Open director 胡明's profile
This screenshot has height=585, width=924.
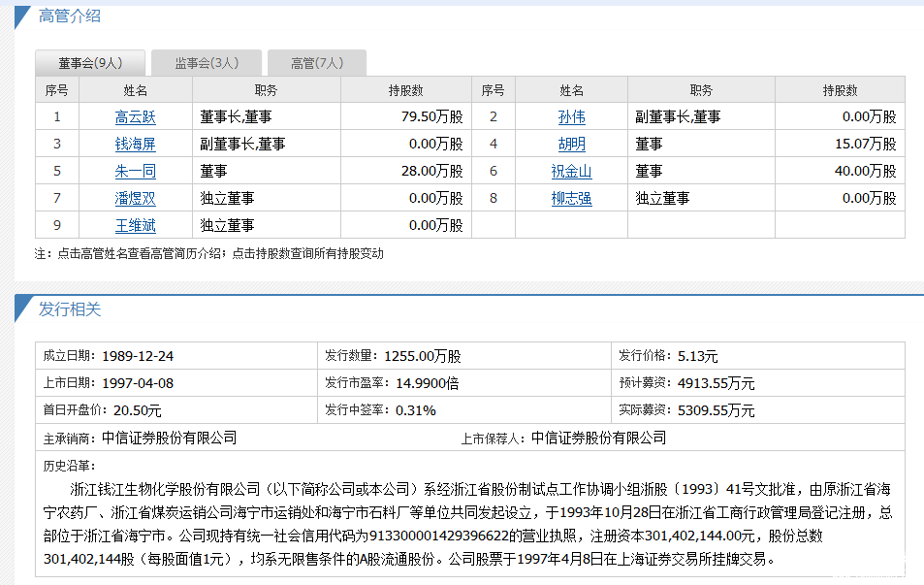point(572,144)
